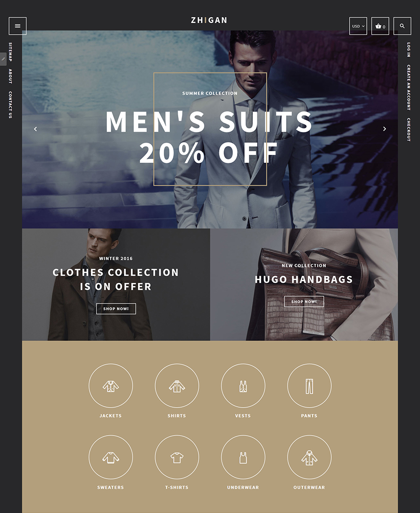
Task: Open the Sweaters category icon
Action: tap(111, 458)
